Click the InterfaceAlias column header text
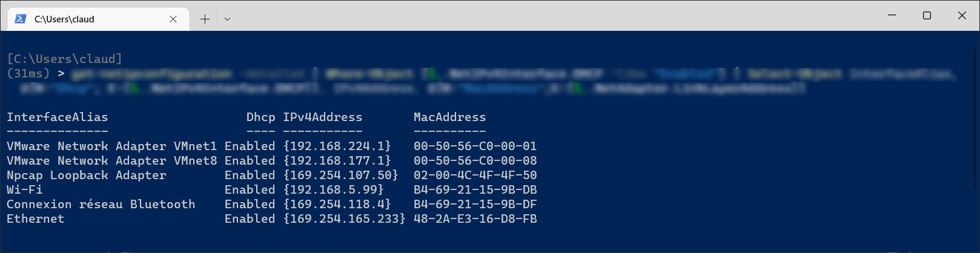 (x=58, y=117)
